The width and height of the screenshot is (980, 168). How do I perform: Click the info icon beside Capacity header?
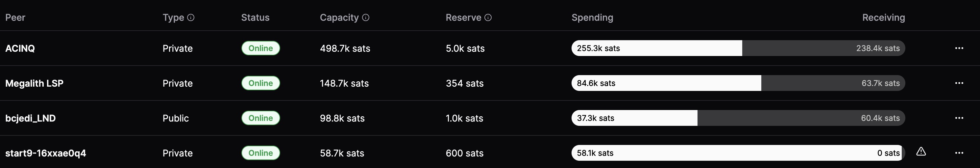(x=366, y=17)
